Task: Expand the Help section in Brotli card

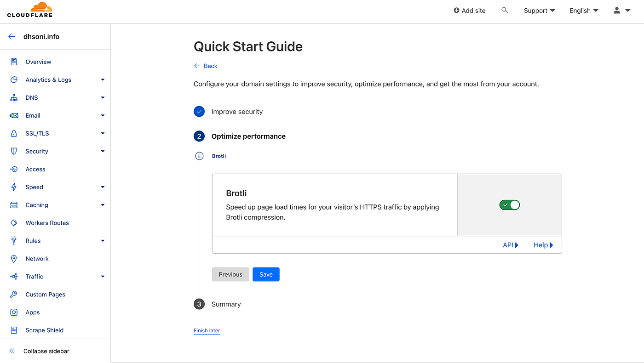Action: tap(543, 245)
